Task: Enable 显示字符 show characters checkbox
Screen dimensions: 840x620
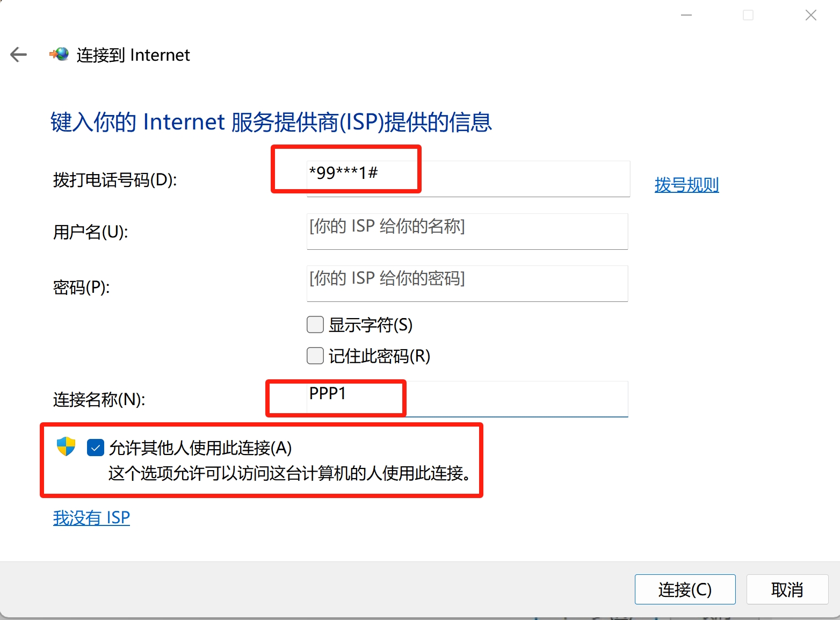Action: tap(315, 325)
